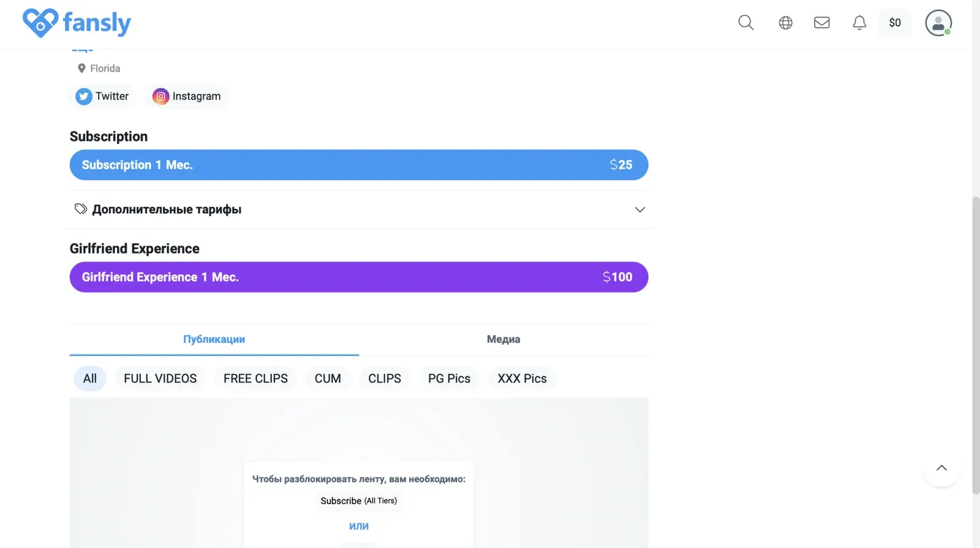The width and height of the screenshot is (980, 548).
Task: Select the XXX Pics filter chip
Action: click(x=522, y=378)
